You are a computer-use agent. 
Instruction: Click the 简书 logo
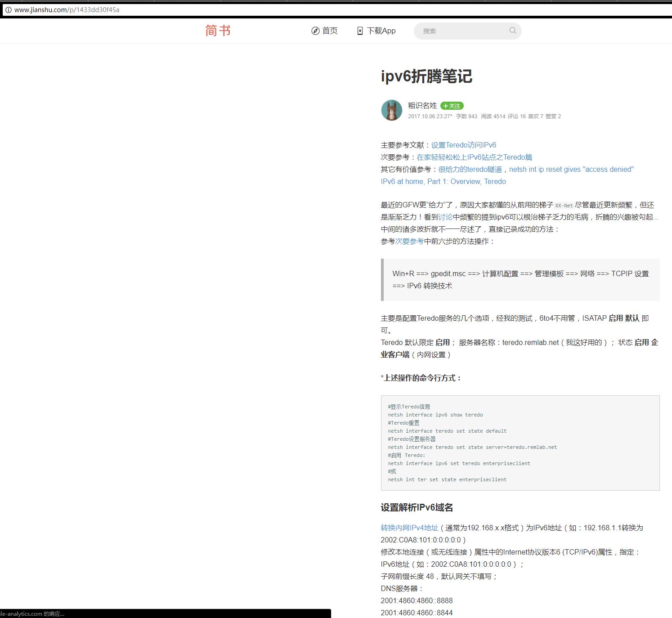[x=217, y=30]
